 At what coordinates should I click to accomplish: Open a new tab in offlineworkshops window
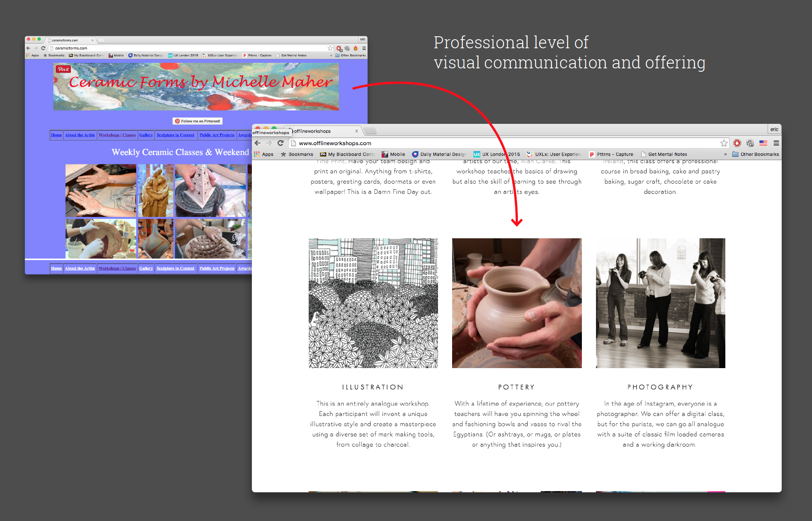371,131
